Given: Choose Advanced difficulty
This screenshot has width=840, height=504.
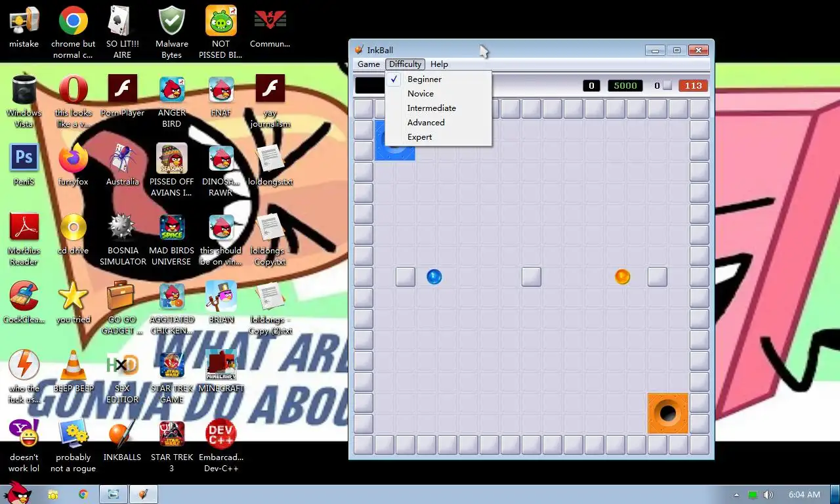Looking at the screenshot, I should (x=438, y=123).
